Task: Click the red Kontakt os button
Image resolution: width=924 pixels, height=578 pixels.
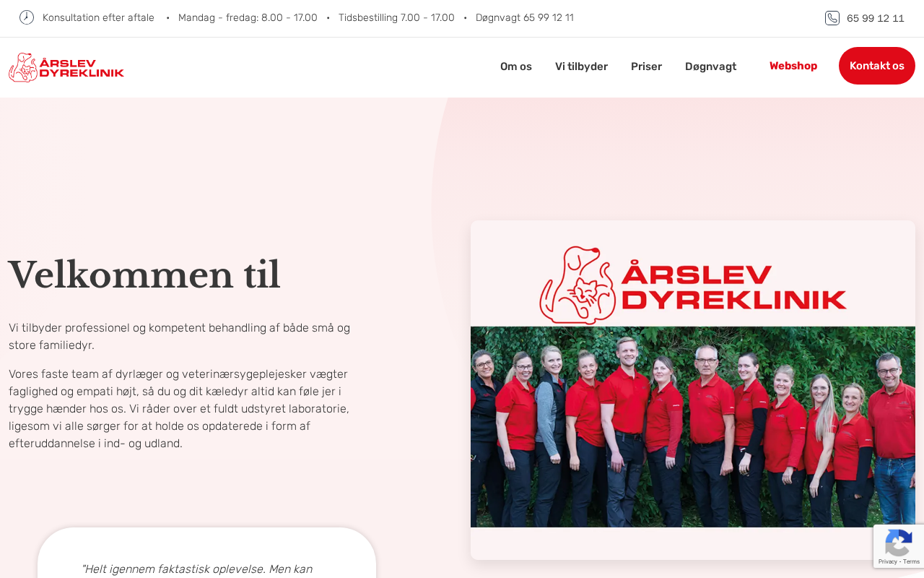Action: [x=877, y=66]
